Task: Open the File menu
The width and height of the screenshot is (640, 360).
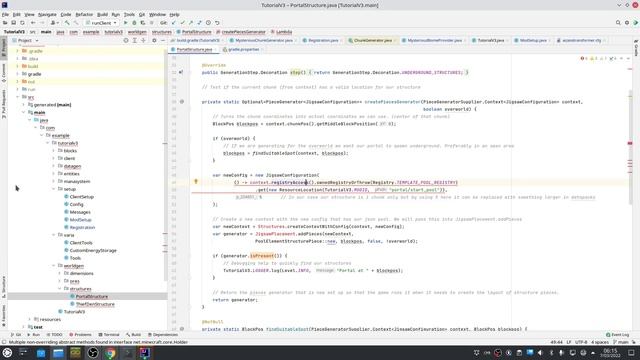Action: 5,14
